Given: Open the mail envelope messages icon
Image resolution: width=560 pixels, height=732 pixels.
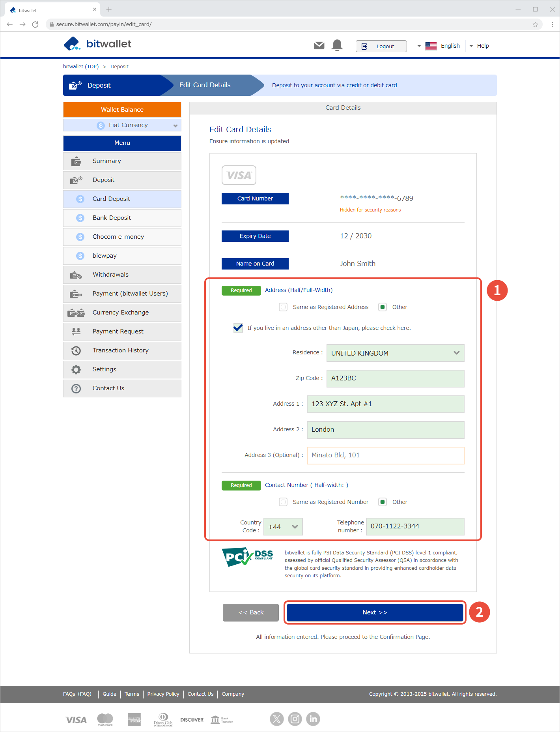Looking at the screenshot, I should [319, 46].
